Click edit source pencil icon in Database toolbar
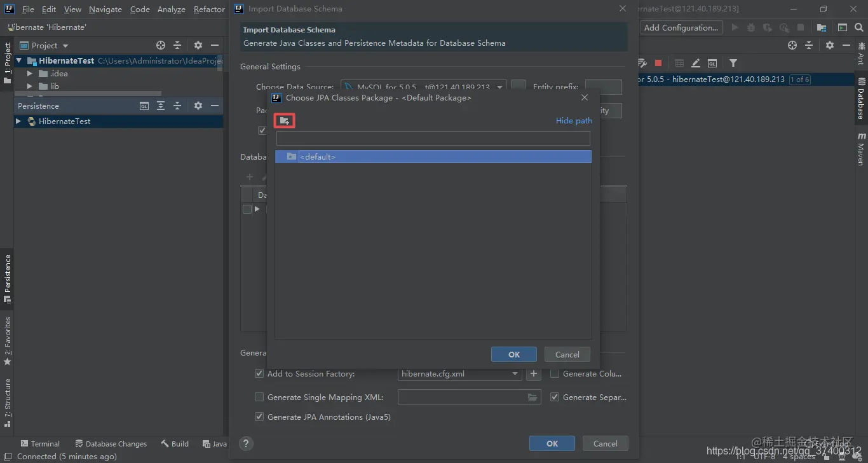Screen dimensions: 868x463 coord(696,63)
